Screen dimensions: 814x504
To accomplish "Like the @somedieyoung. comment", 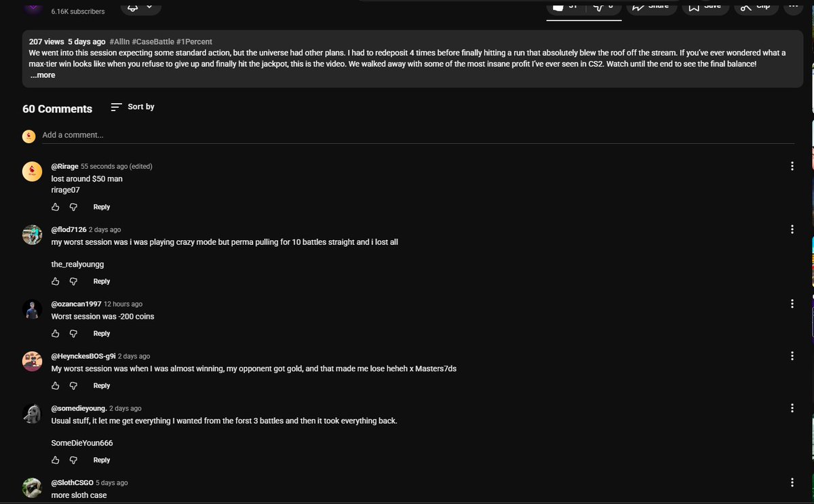I will tap(56, 460).
